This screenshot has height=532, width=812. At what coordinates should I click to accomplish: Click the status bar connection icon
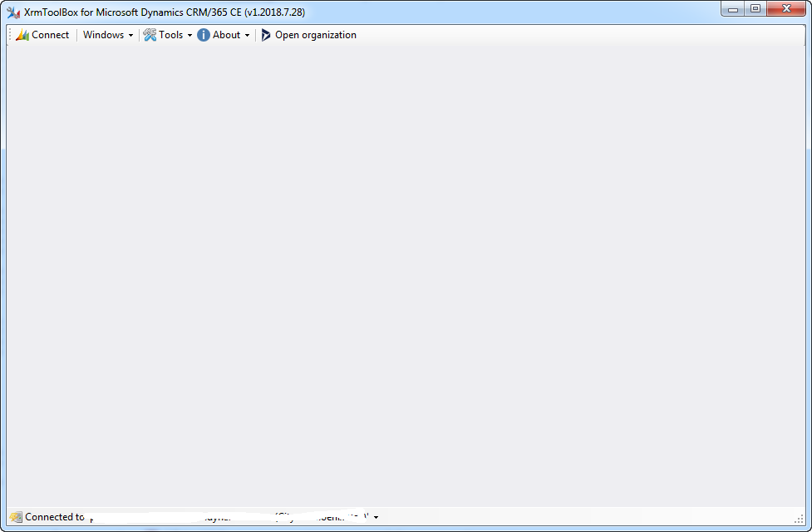pos(16,517)
